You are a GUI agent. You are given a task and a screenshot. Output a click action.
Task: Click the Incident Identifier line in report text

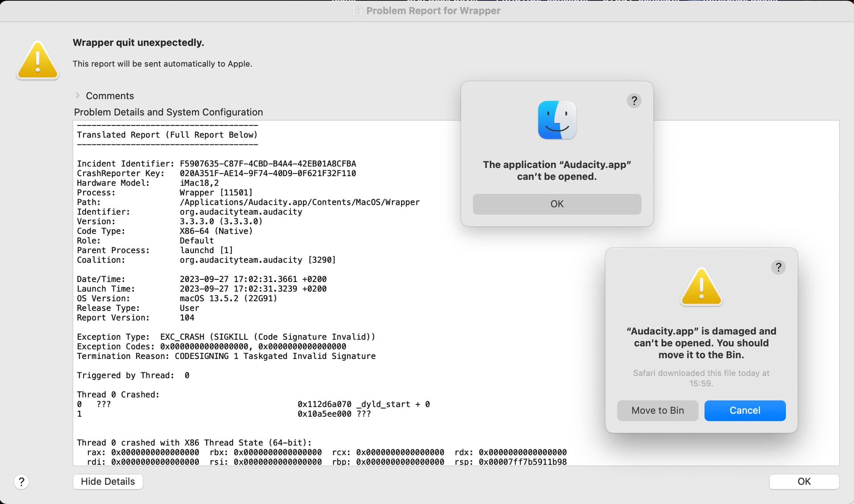(216, 164)
